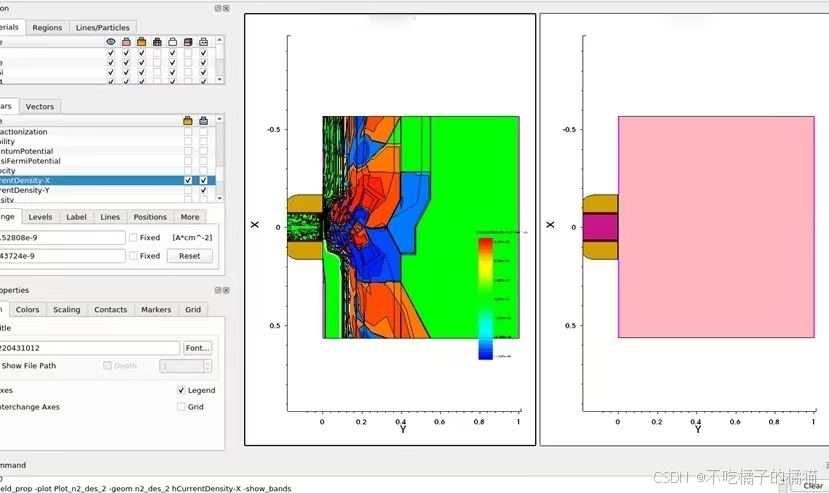The image size is (829, 493).
Task: Select the Ionization row in scalars list
Action: 107,132
